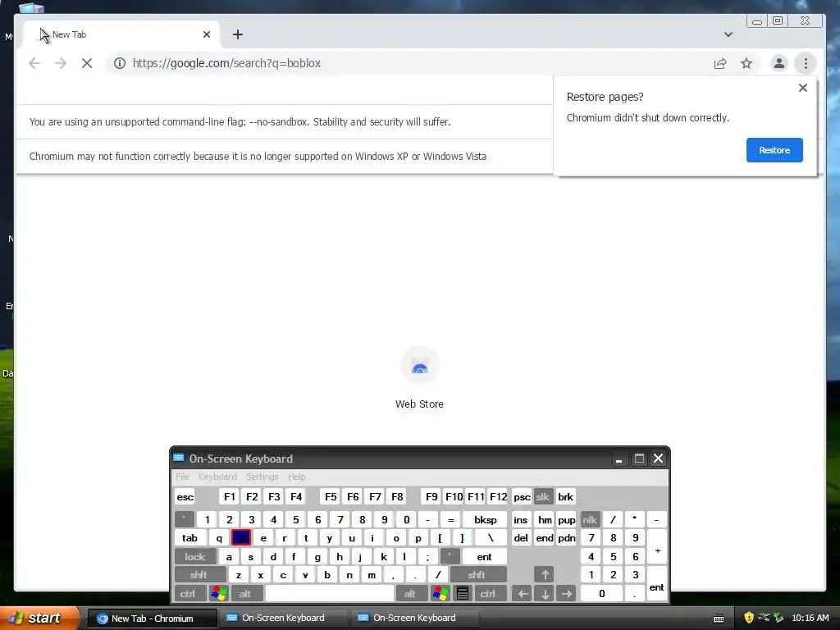Click the tab key

pos(189,538)
